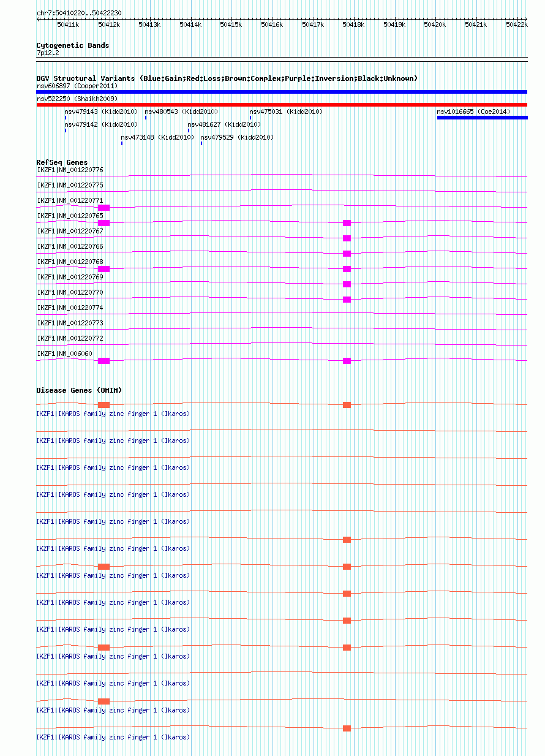The height and width of the screenshot is (756, 545).
Task: Click the RefSeq Genes track title
Action: [62, 162]
